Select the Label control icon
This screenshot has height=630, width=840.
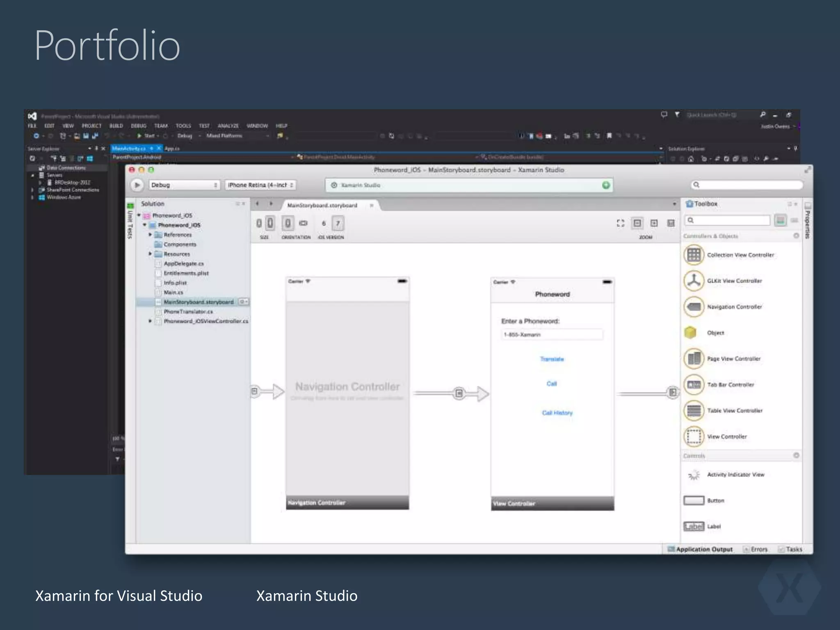(x=694, y=526)
